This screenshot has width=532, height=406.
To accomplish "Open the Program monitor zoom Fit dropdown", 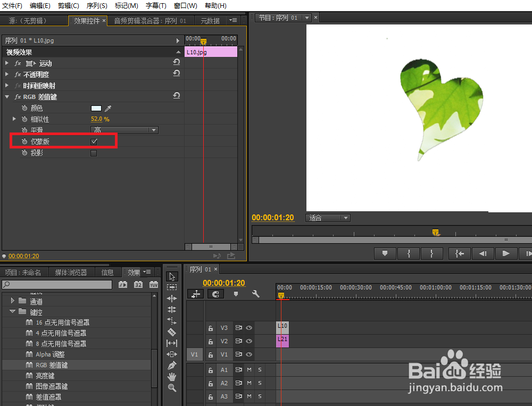I will [x=328, y=218].
